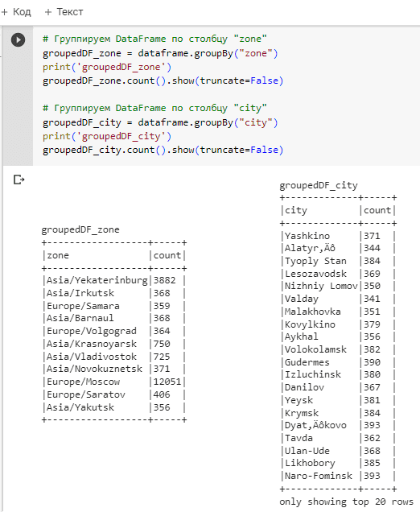Click the Naro-Fominsk row in city table
The width and height of the screenshot is (420, 512).
[x=338, y=476]
